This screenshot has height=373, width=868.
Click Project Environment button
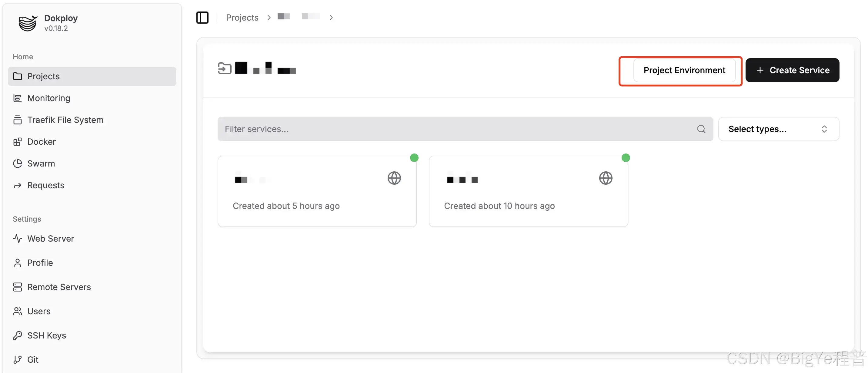(x=684, y=70)
